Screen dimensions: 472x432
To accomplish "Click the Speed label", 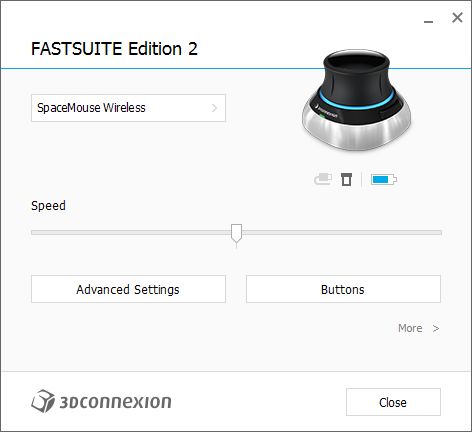I will pyautogui.click(x=48, y=206).
